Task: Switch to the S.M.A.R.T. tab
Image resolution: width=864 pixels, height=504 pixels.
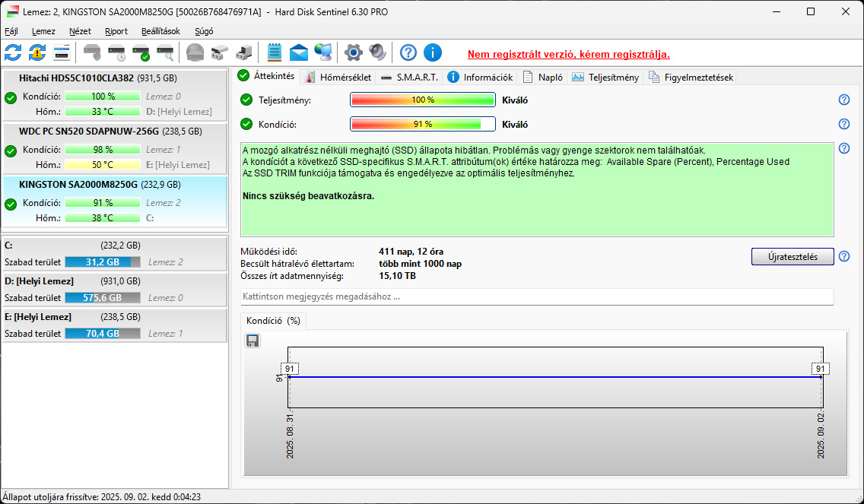Action: (x=410, y=77)
